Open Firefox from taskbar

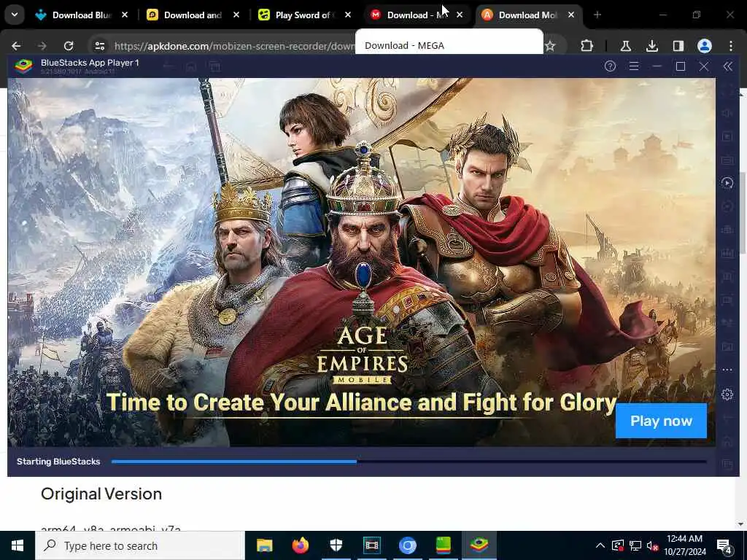(300, 545)
